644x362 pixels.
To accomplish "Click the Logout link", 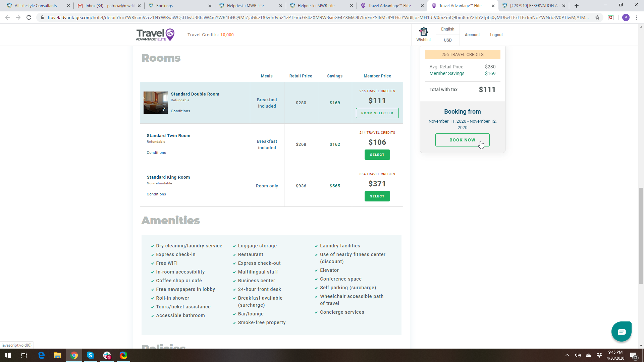I will (x=496, y=35).
